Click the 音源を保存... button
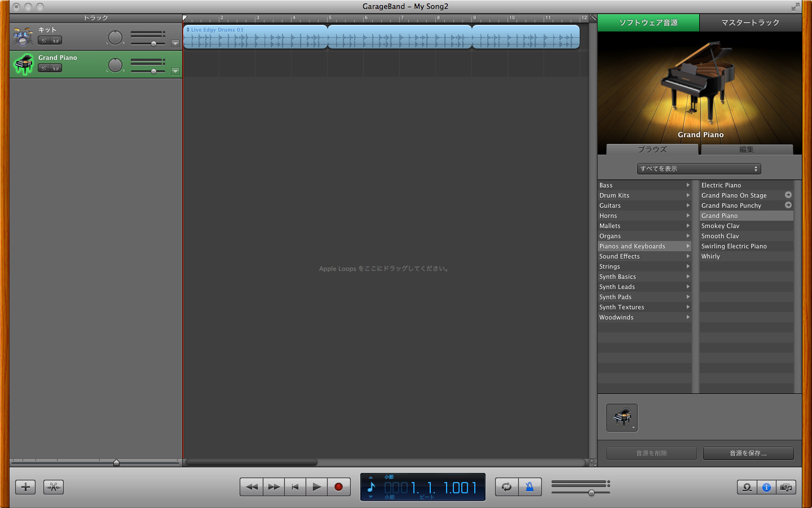Screen dimensions: 812x508 (748, 453)
